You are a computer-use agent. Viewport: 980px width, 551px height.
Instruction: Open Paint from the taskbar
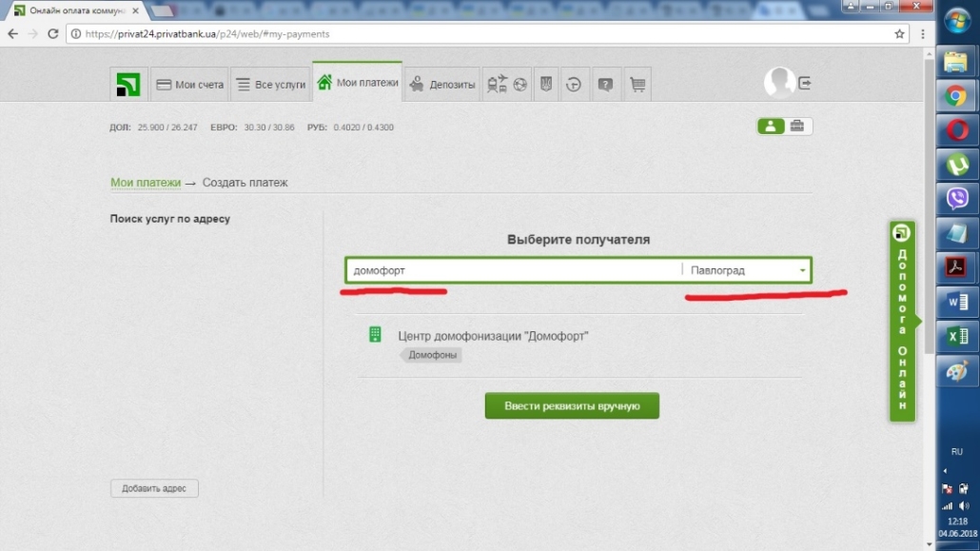pyautogui.click(x=956, y=371)
